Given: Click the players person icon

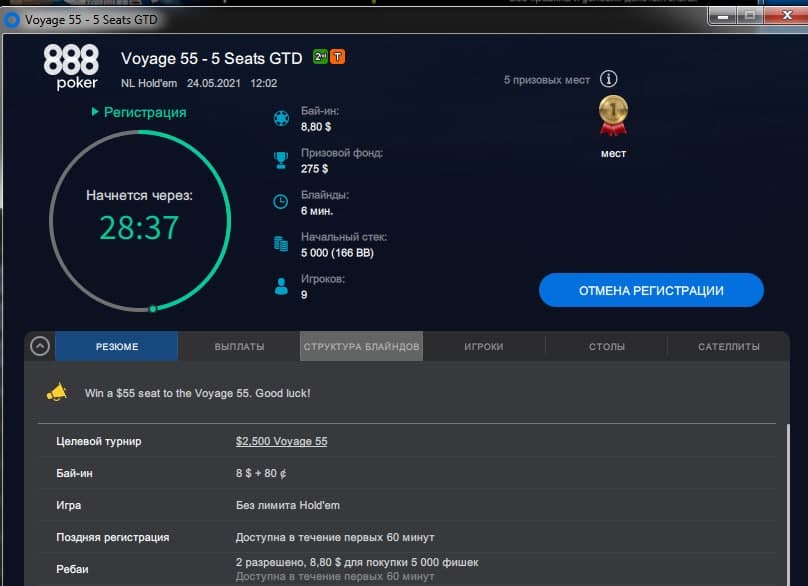Looking at the screenshot, I should (281, 286).
